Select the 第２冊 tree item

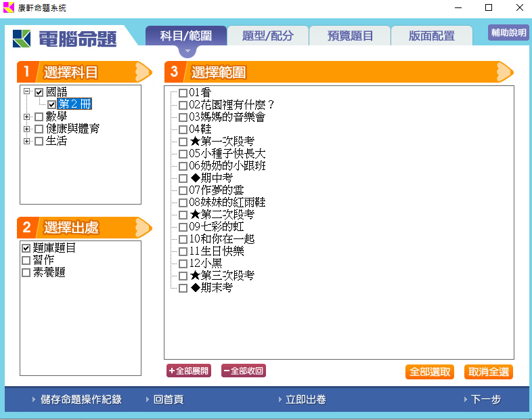click(74, 104)
